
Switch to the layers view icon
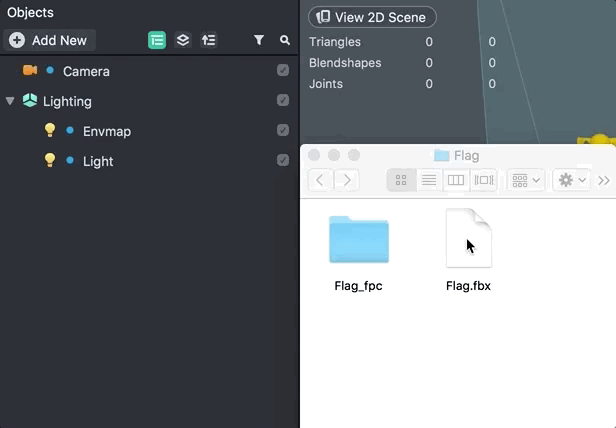(x=183, y=40)
